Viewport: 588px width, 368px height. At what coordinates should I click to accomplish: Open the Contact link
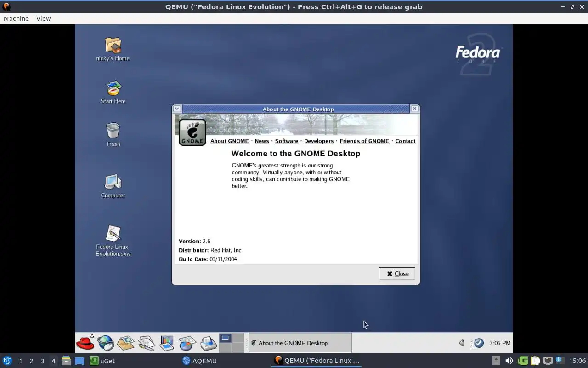[405, 141]
